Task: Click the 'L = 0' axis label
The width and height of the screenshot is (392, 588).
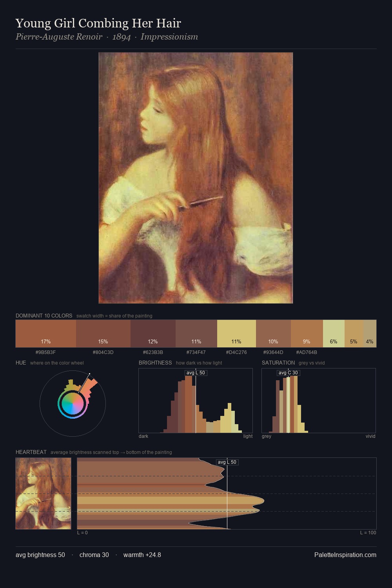Action: pyautogui.click(x=82, y=533)
